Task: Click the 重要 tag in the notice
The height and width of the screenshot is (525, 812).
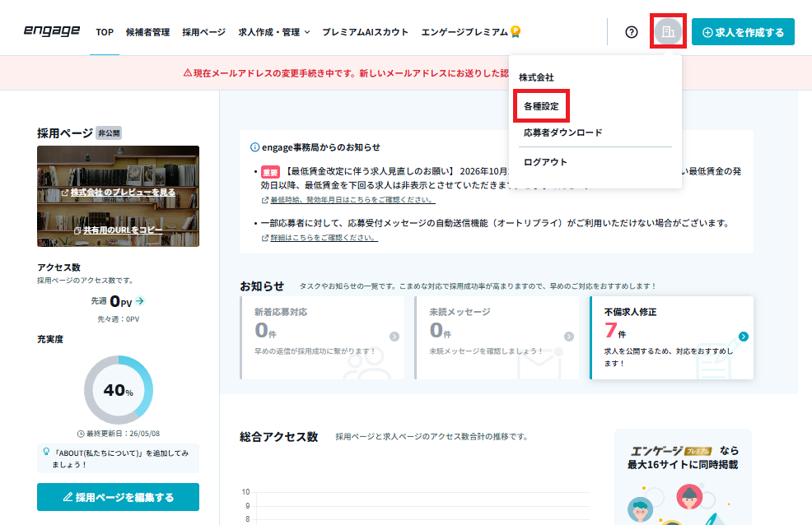Action: [270, 172]
